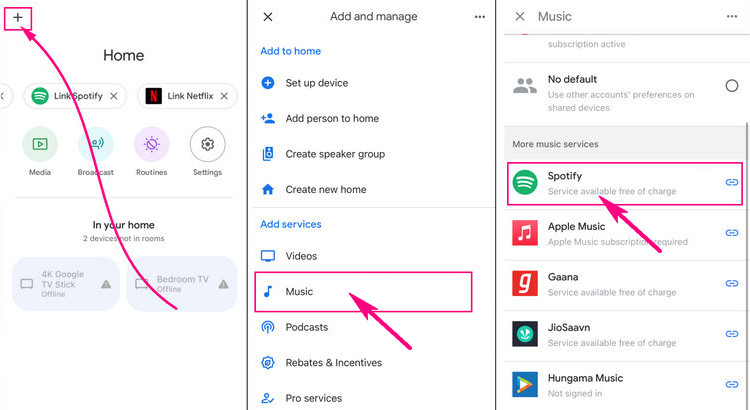Click the link icon next to Spotify
The width and height of the screenshot is (750, 410).
pos(732,183)
